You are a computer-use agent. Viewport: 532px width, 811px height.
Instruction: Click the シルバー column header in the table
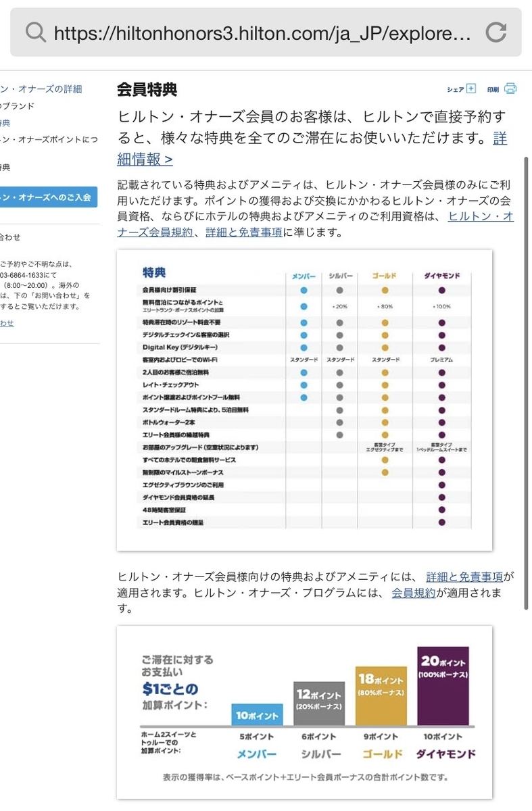pos(339,276)
